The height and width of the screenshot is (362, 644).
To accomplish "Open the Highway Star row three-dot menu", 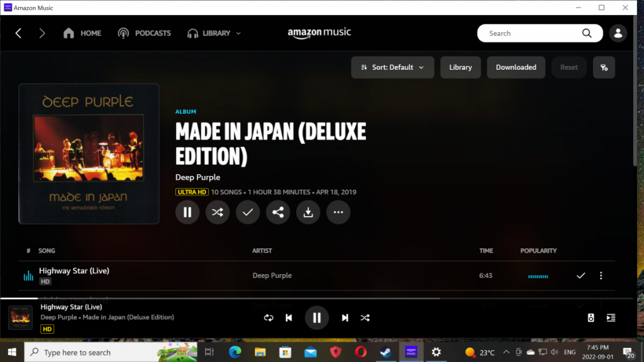I will [x=601, y=275].
